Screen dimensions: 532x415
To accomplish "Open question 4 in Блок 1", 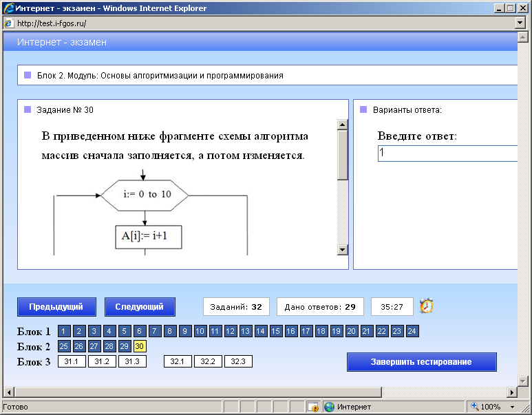I will [x=109, y=331].
